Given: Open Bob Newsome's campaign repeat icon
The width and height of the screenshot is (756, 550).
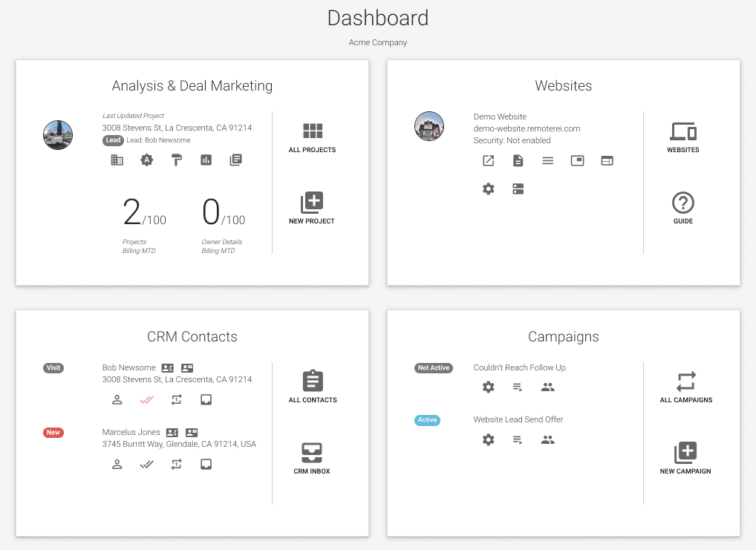Looking at the screenshot, I should pyautogui.click(x=177, y=399).
